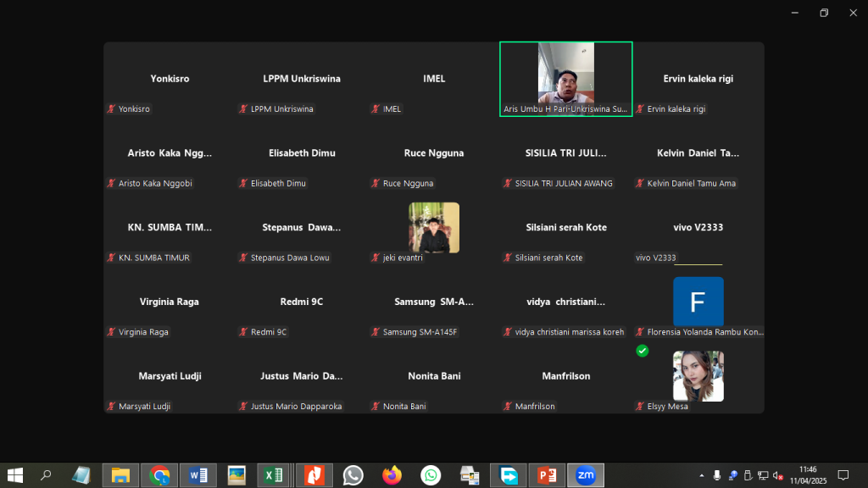Click the large Ervin kaleka rigi tile name
This screenshot has height=488, width=868.
pos(698,79)
